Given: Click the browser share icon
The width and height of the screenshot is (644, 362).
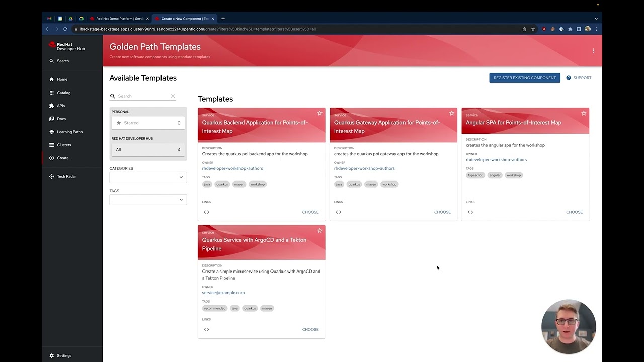Looking at the screenshot, I should [x=524, y=29].
